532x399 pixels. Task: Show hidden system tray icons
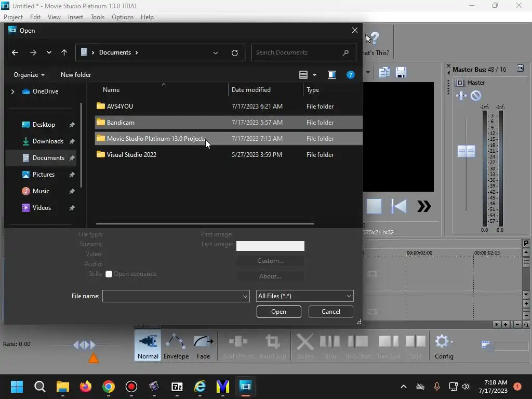tap(403, 387)
